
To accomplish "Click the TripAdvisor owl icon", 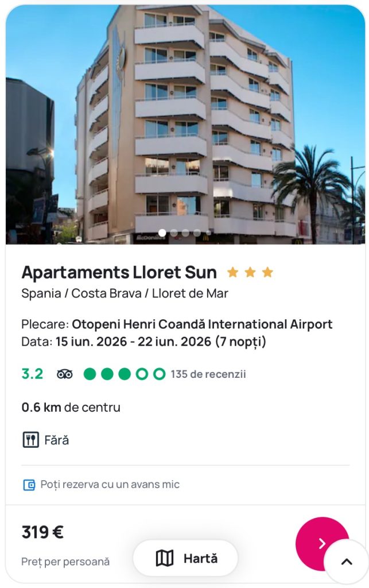I will 65,374.
